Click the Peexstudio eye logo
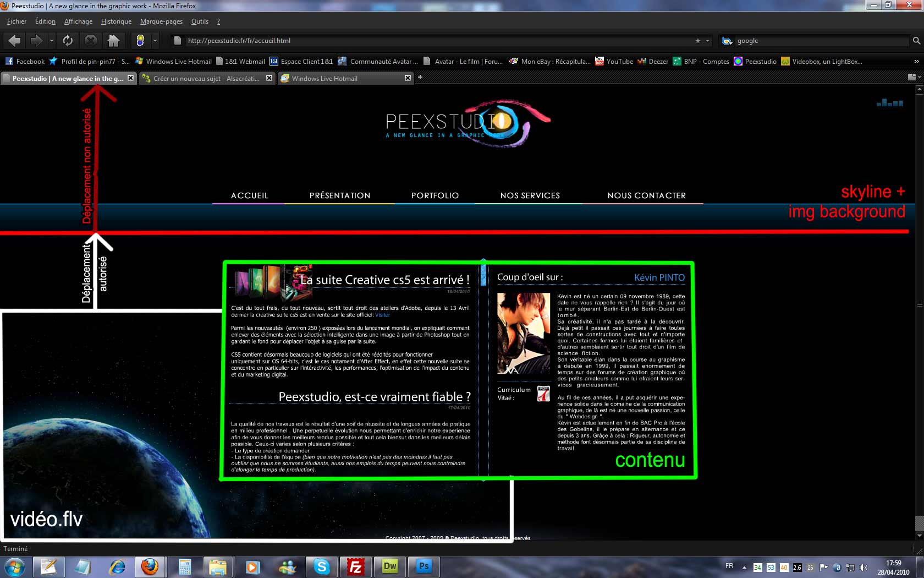 (x=468, y=124)
